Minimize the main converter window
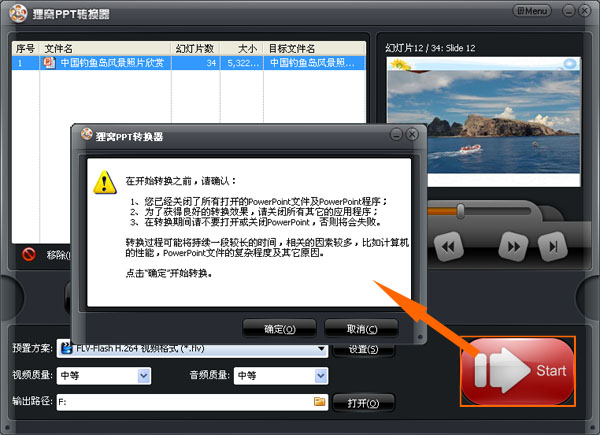600x435 pixels. pyautogui.click(x=569, y=11)
